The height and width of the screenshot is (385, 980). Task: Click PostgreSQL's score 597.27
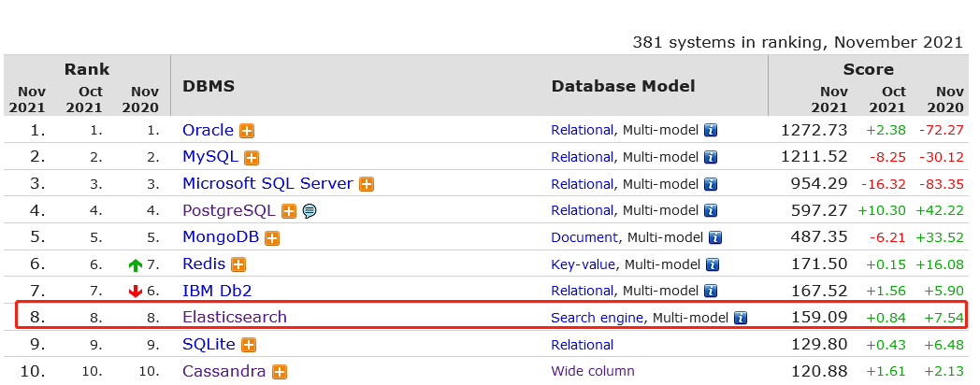(820, 210)
